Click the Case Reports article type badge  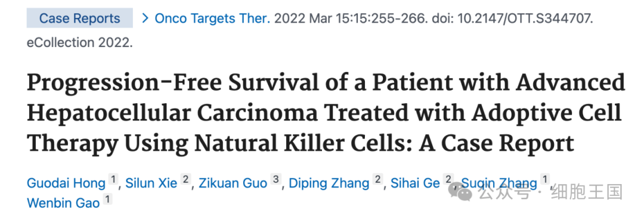(80, 18)
